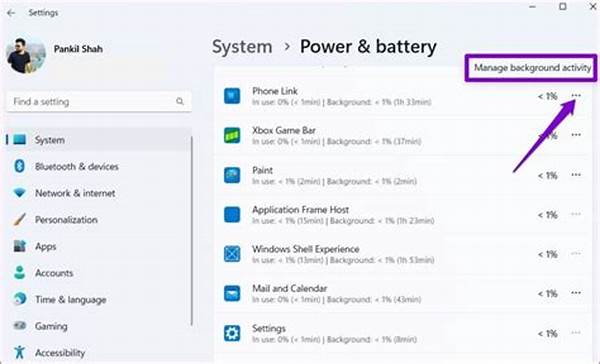600x364 pixels.
Task: Open the Paint three-dot options menu
Action: click(576, 175)
